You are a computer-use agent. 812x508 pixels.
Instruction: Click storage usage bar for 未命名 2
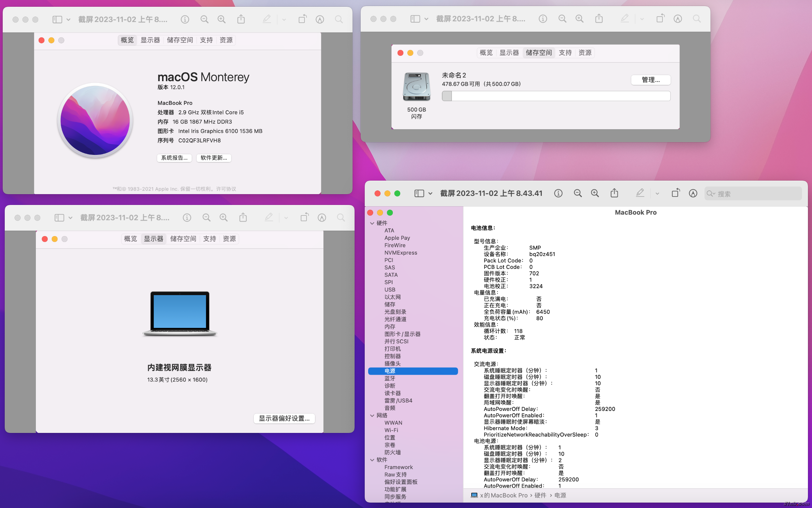556,96
